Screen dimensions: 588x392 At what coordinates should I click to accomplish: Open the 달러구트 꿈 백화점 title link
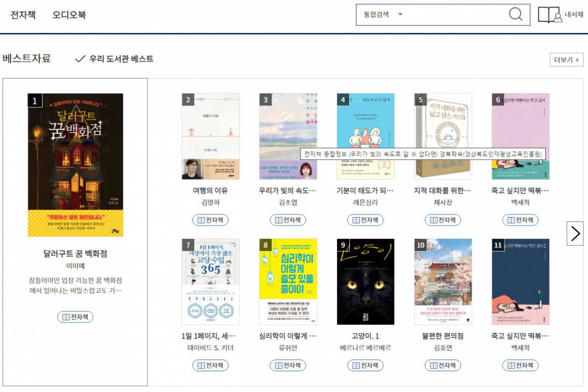[75, 254]
